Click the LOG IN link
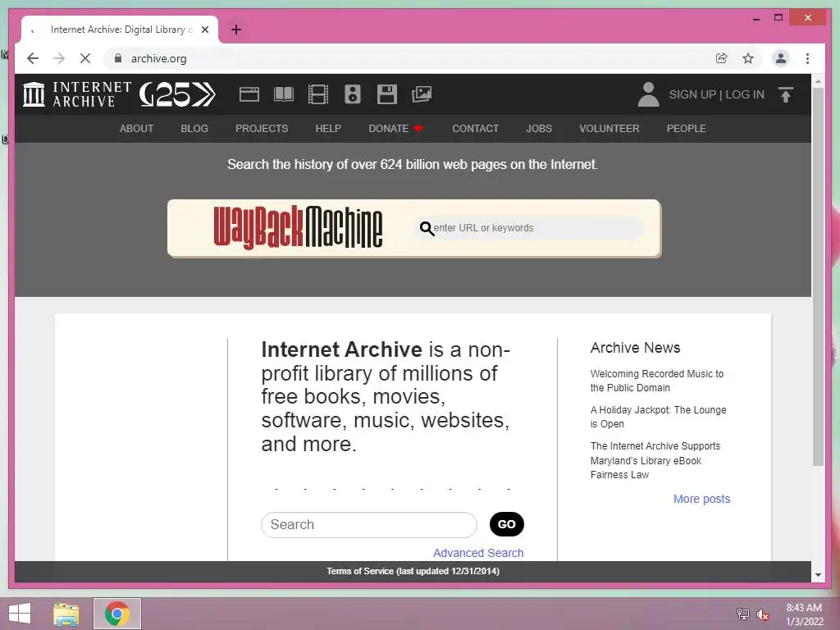 pos(745,94)
